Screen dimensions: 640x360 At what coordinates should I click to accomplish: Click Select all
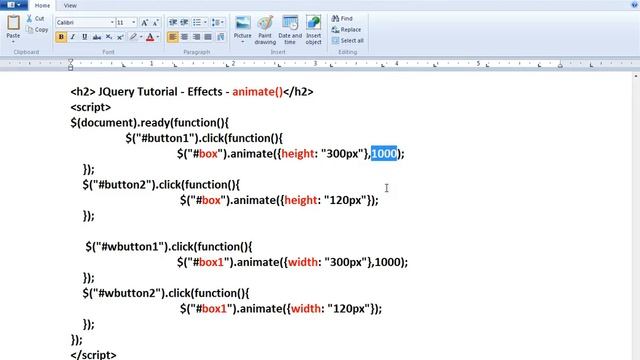(x=348, y=41)
